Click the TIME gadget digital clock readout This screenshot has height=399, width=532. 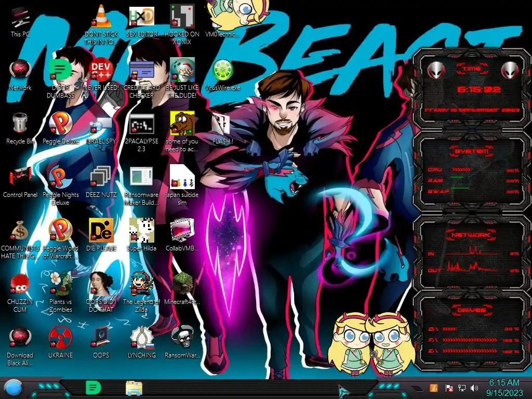coord(478,90)
